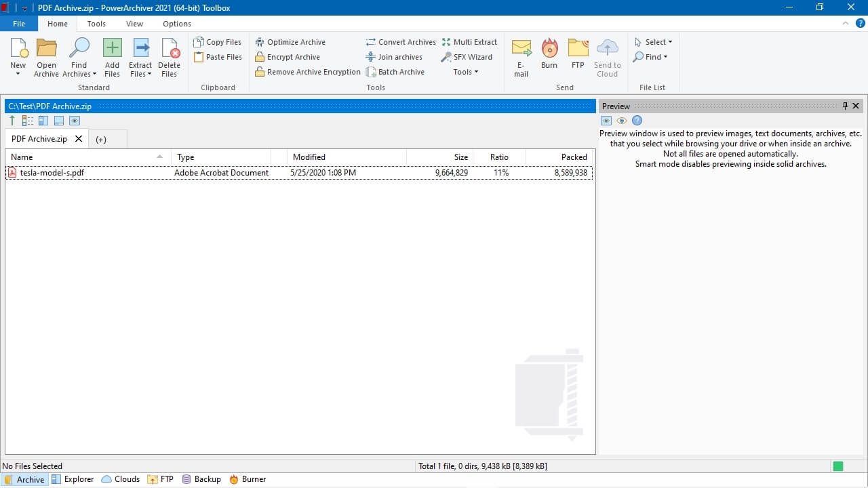
Task: Paste Files from clipboard
Action: (x=218, y=57)
